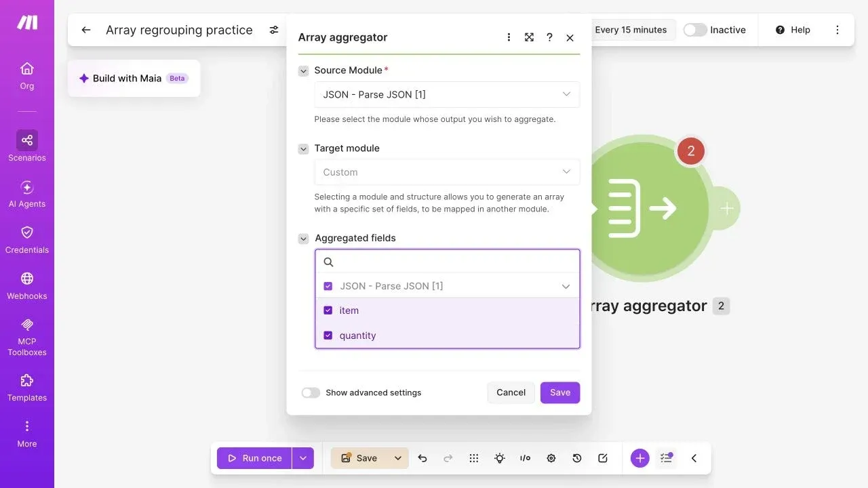Open Scenarios in the sidebar
868x488 pixels.
pos(27,146)
